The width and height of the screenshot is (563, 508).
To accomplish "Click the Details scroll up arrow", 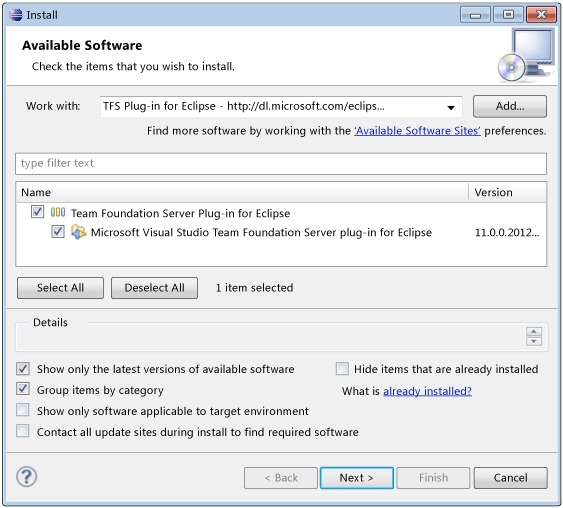I will pyautogui.click(x=534, y=331).
